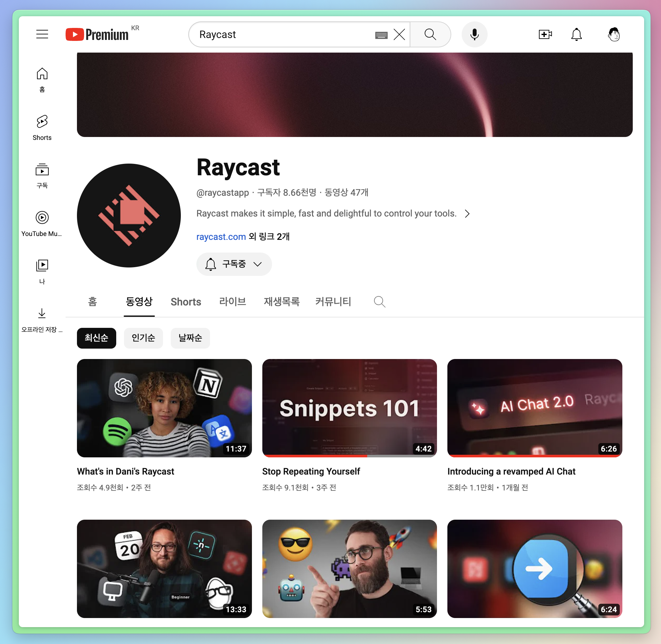This screenshot has height=644, width=661.
Task: Click the Raycast channel name heading
Action: 238,167
